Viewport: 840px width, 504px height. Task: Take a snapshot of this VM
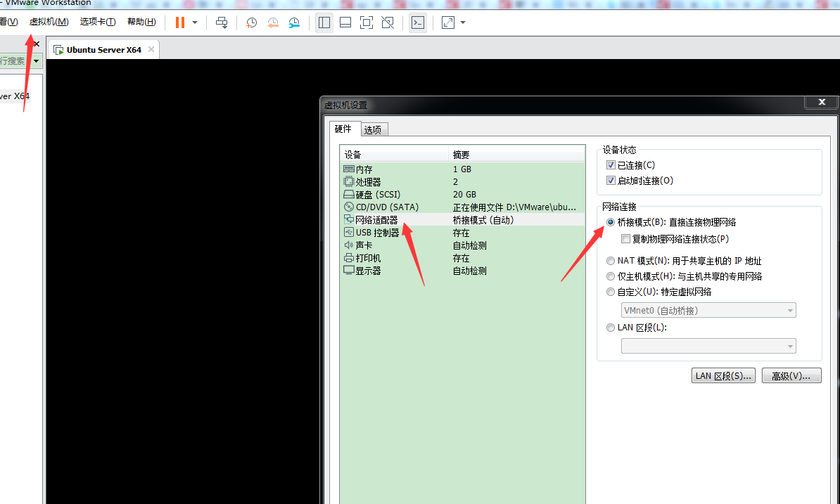click(x=251, y=22)
